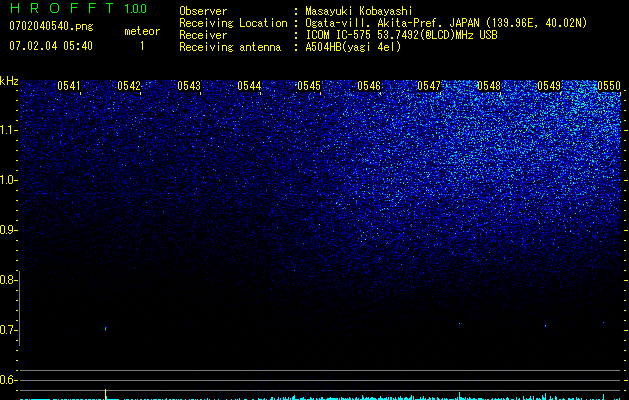This screenshot has height=400, width=629.
Task: Click the Receiving antenna label
Action: coord(230,47)
